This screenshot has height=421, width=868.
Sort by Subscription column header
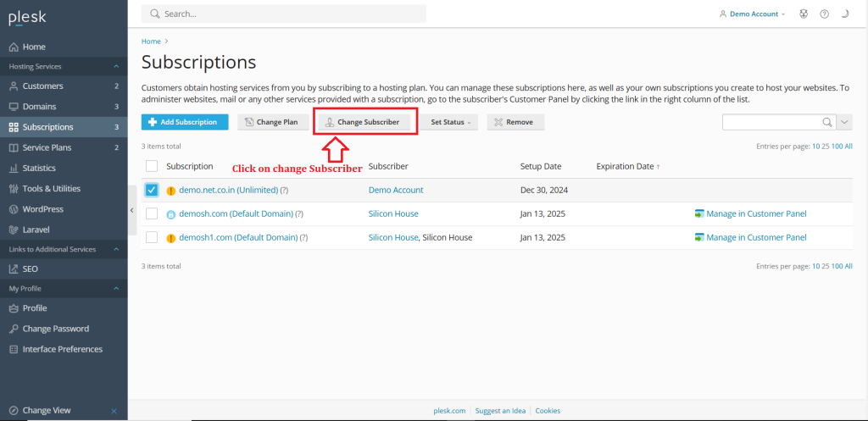tap(190, 166)
